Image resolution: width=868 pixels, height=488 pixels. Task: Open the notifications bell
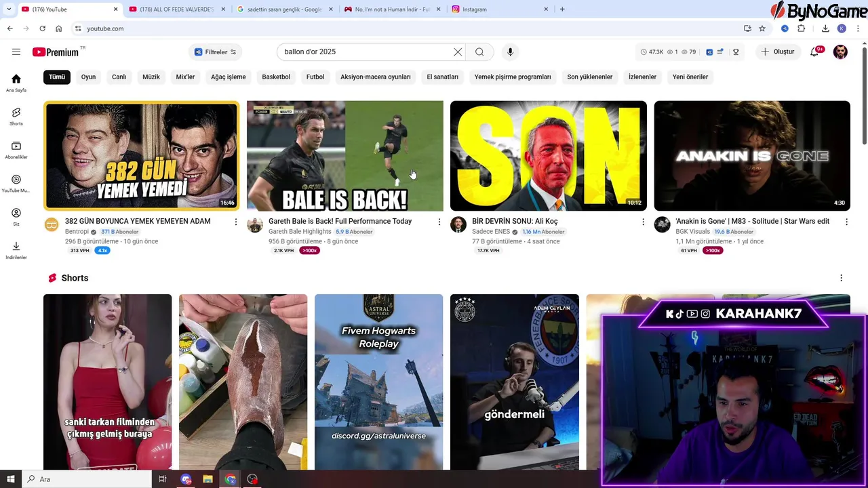tap(814, 52)
